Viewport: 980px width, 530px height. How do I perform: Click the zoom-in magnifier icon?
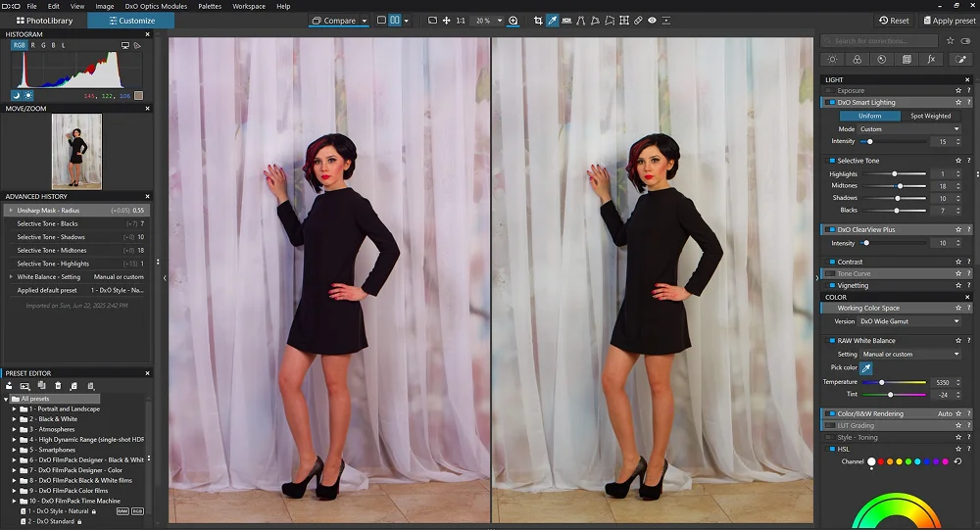click(x=514, y=21)
